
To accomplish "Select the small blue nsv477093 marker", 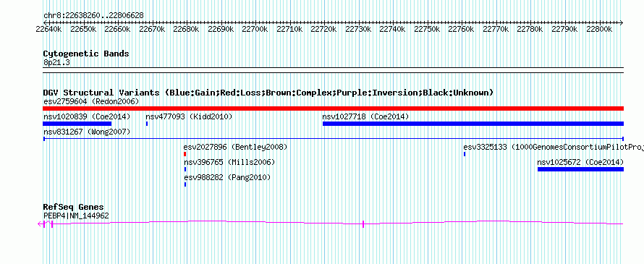I will [x=147, y=124].
